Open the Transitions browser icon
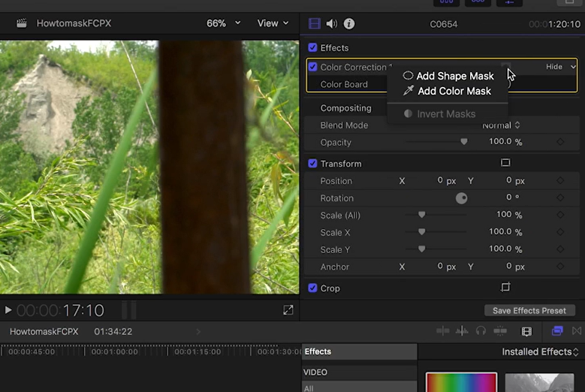 (x=577, y=331)
